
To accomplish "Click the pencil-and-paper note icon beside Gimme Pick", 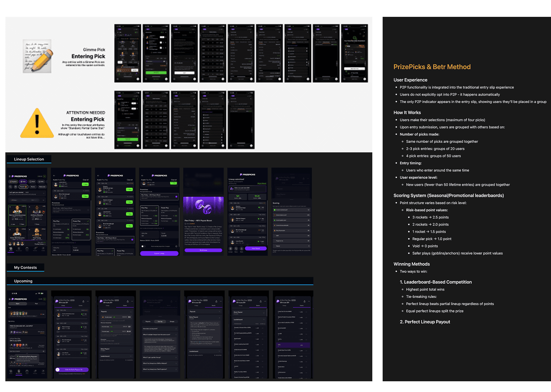I will (x=37, y=56).
